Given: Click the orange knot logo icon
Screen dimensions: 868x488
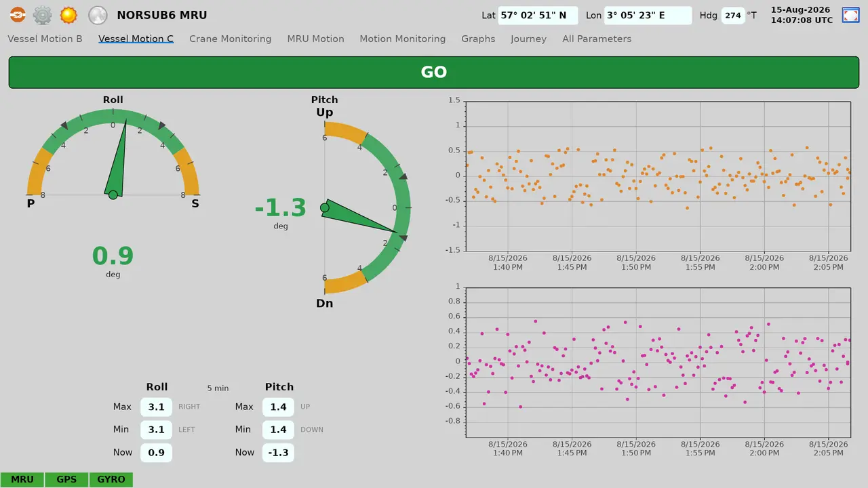Looking at the screenshot, I should click(x=17, y=15).
